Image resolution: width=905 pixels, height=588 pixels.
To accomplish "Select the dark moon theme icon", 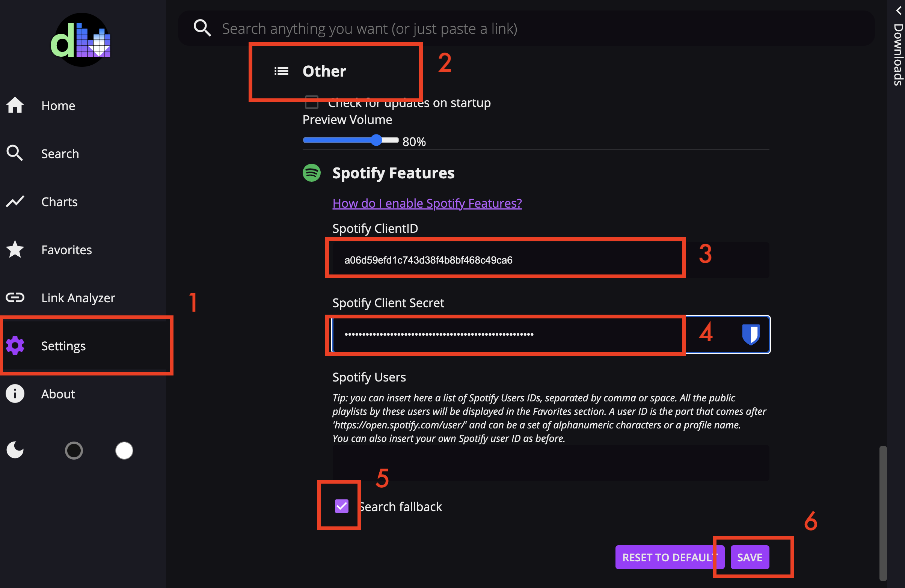I will (15, 450).
